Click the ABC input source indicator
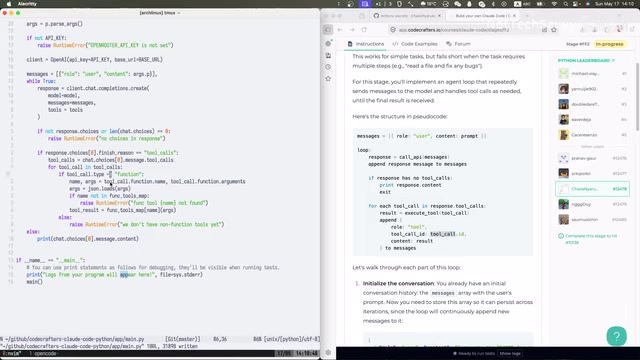Viewport: 640px width, 360px height. pyautogui.click(x=521, y=4)
